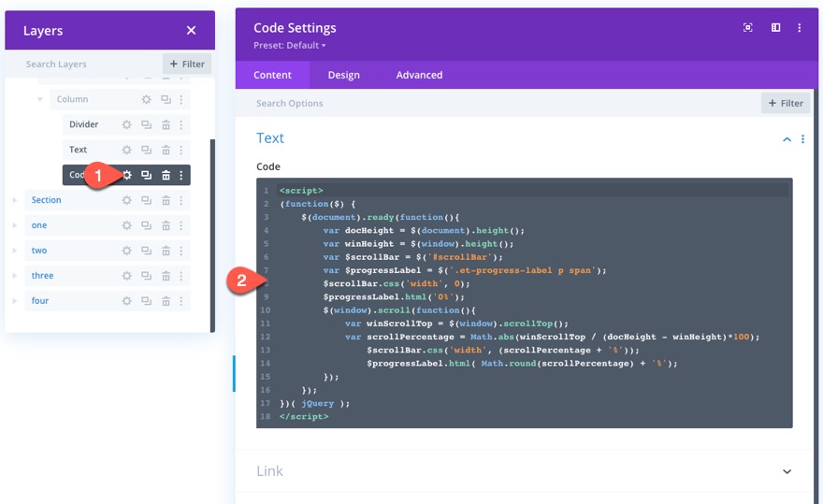The width and height of the screenshot is (823, 504).
Task: Duplicate the selected Code layer
Action: [147, 175]
